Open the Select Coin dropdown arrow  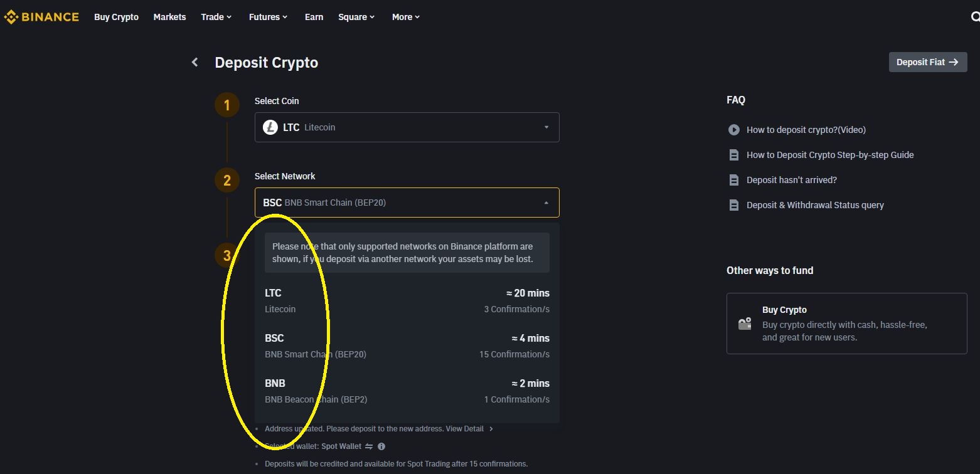click(546, 127)
